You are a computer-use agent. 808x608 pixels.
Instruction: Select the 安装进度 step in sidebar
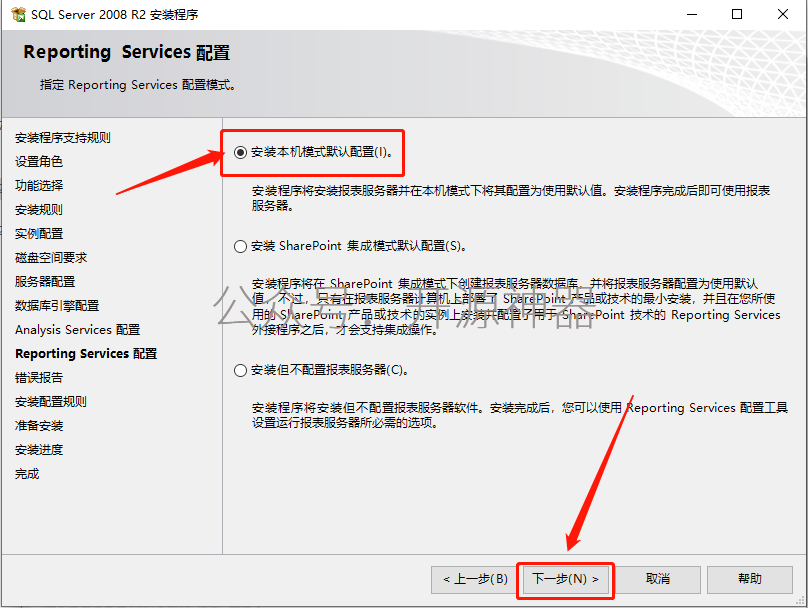pos(39,450)
